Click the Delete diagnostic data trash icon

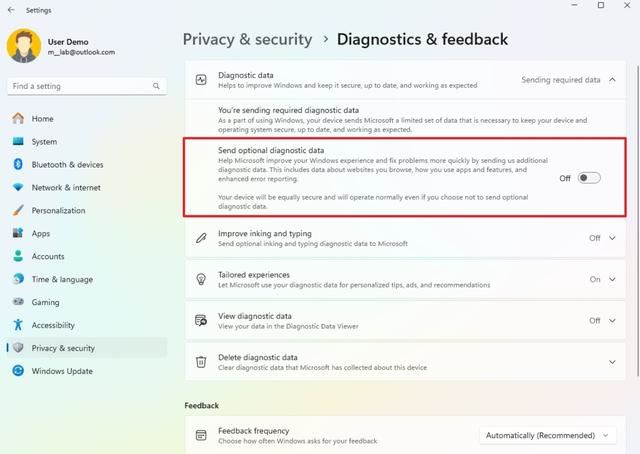201,361
